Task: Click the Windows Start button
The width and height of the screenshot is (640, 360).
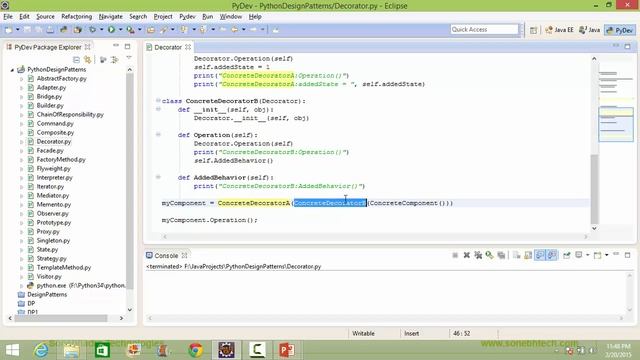Action: [x=12, y=350]
